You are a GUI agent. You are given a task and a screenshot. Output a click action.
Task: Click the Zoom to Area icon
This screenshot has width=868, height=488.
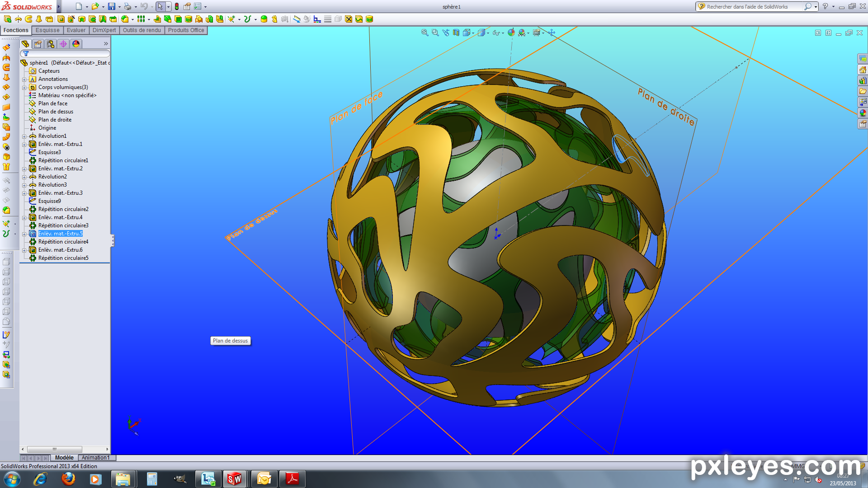coord(435,33)
